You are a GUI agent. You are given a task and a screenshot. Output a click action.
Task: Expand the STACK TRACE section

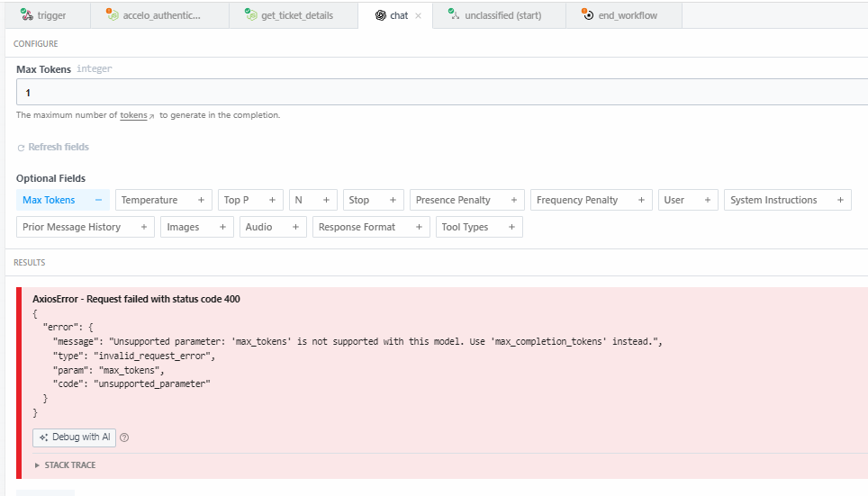[x=65, y=465]
